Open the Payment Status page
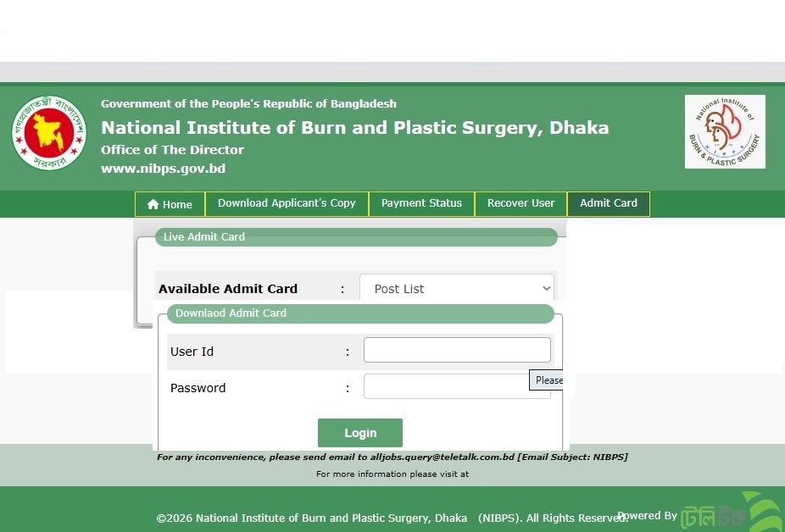The width and height of the screenshot is (785, 532). [x=421, y=203]
